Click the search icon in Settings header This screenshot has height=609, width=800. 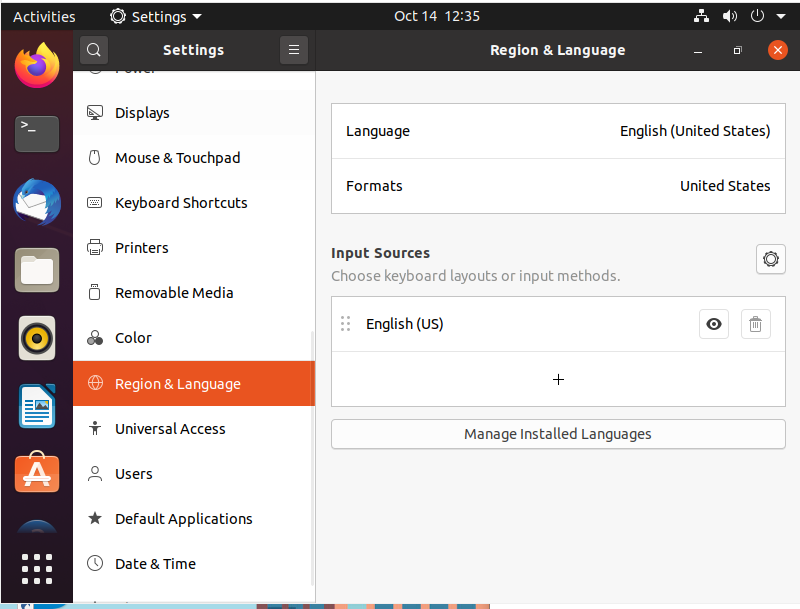[x=93, y=50]
